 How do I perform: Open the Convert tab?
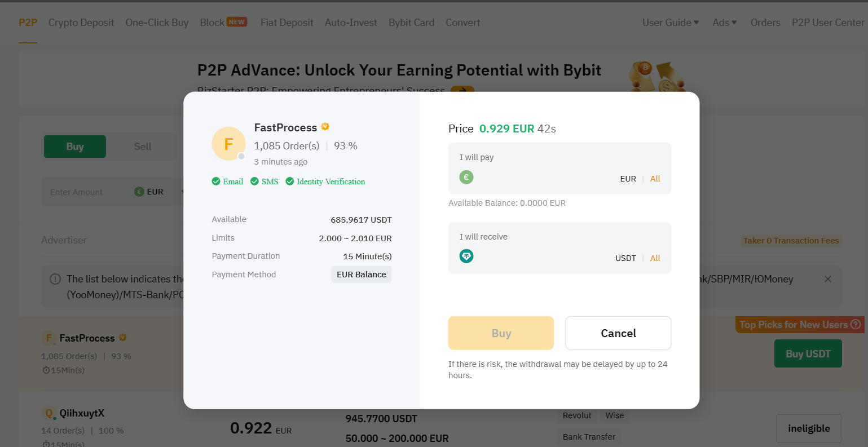pyautogui.click(x=462, y=23)
